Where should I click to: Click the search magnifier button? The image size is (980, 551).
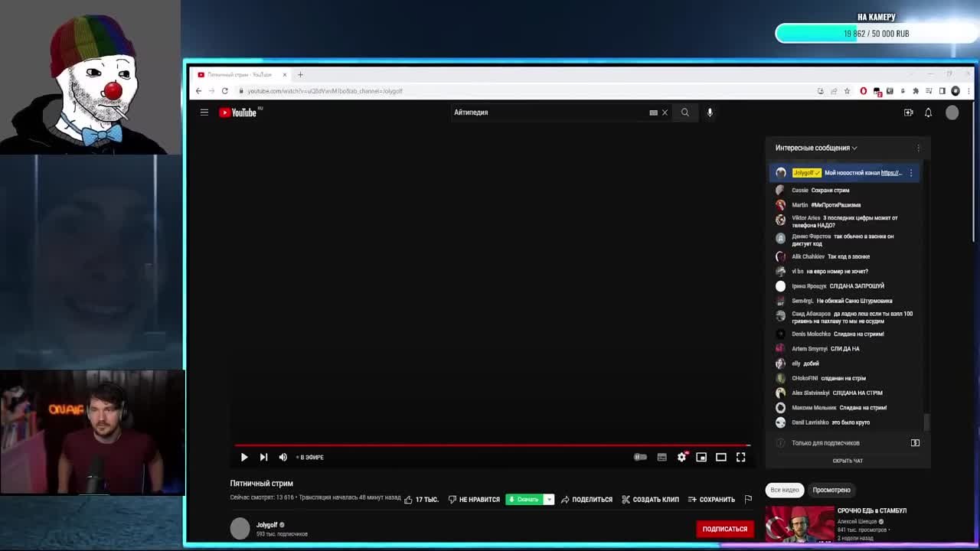(x=684, y=112)
